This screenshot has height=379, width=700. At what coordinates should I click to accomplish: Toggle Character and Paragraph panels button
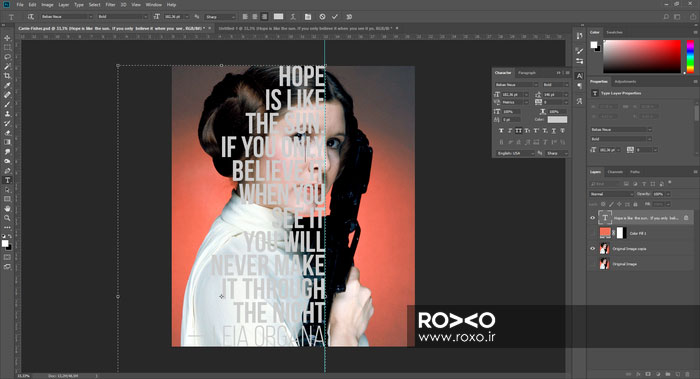[308, 17]
